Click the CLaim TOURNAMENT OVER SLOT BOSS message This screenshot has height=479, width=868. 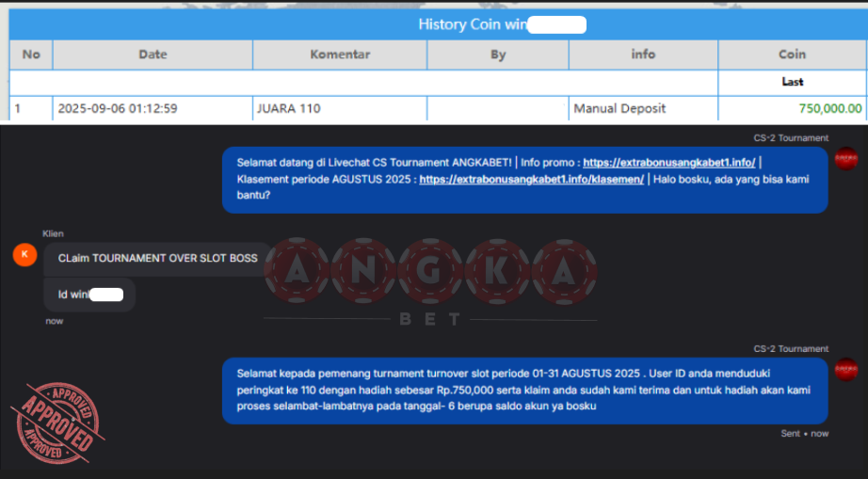[x=158, y=258]
